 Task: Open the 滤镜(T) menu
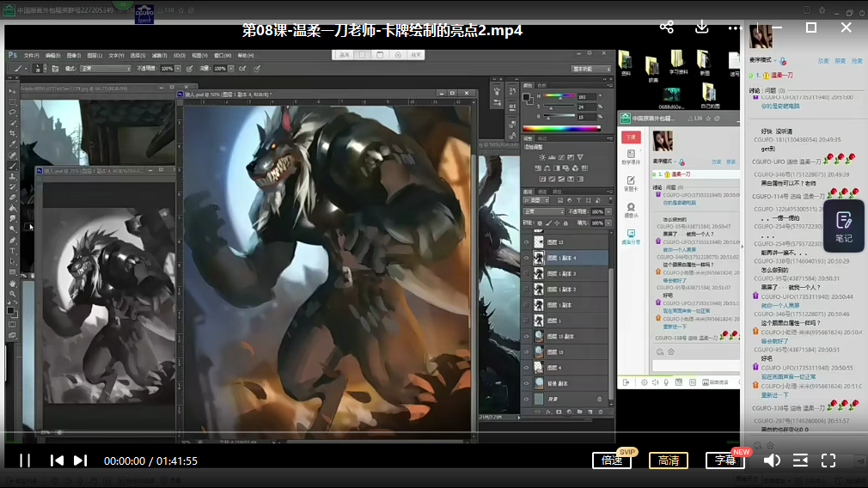click(159, 55)
